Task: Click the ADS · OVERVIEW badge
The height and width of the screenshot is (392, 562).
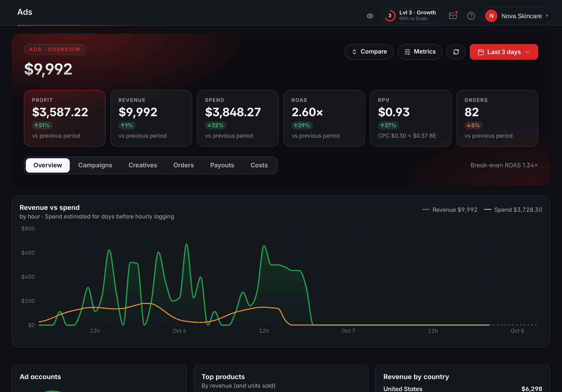Action: click(x=55, y=49)
